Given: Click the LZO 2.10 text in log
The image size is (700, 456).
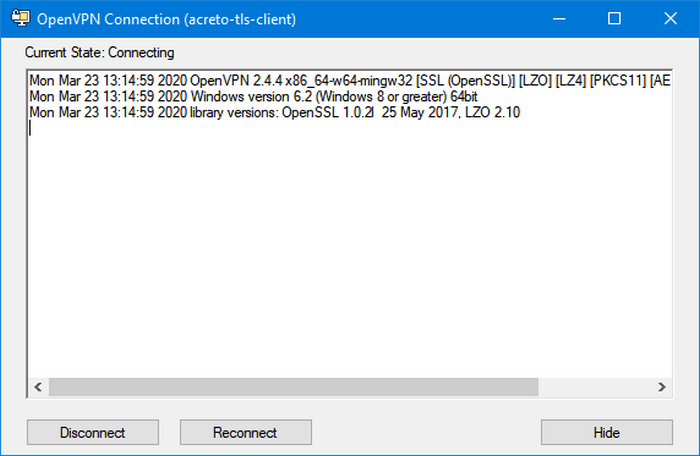Looking at the screenshot, I should click(492, 113).
